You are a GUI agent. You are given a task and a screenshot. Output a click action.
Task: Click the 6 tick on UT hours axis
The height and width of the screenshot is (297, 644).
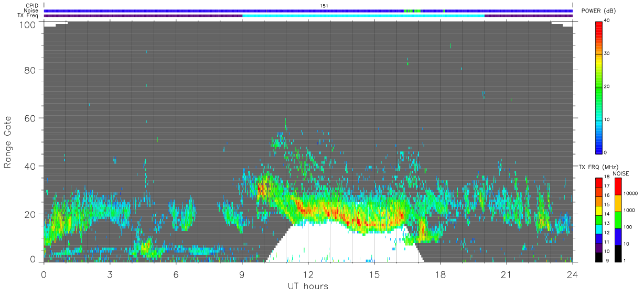coord(176,274)
